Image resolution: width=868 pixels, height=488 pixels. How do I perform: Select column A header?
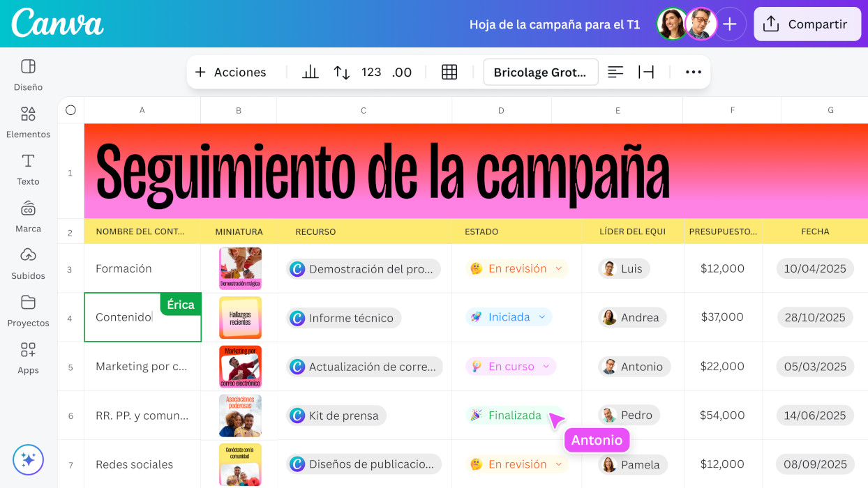(x=142, y=110)
